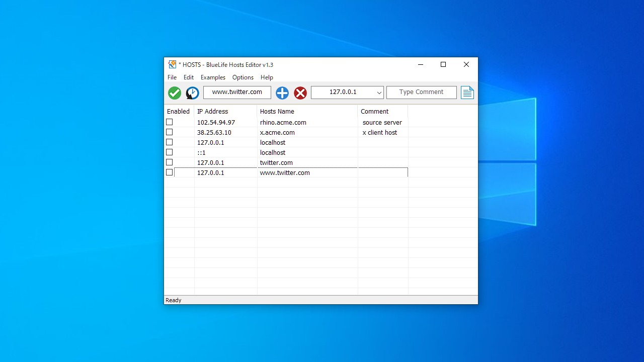The image size is (644, 362).
Task: Minimize the Hosts Editor window
Action: (421, 64)
